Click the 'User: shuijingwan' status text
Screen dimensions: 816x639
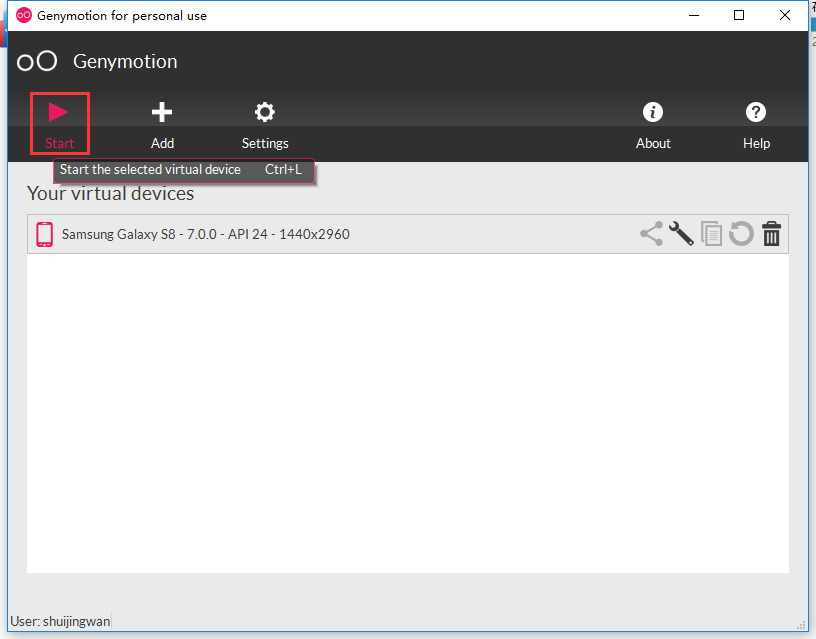tap(60, 621)
